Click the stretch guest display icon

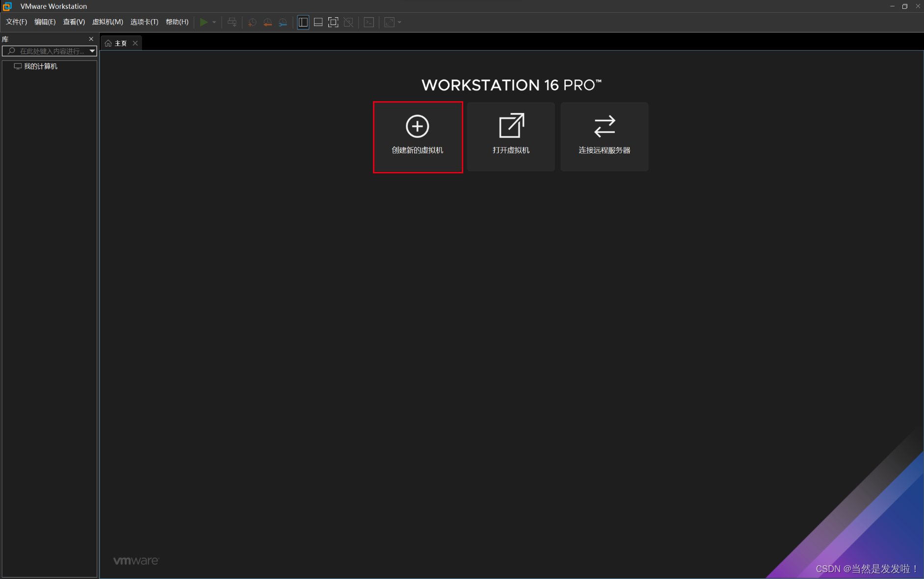click(390, 22)
